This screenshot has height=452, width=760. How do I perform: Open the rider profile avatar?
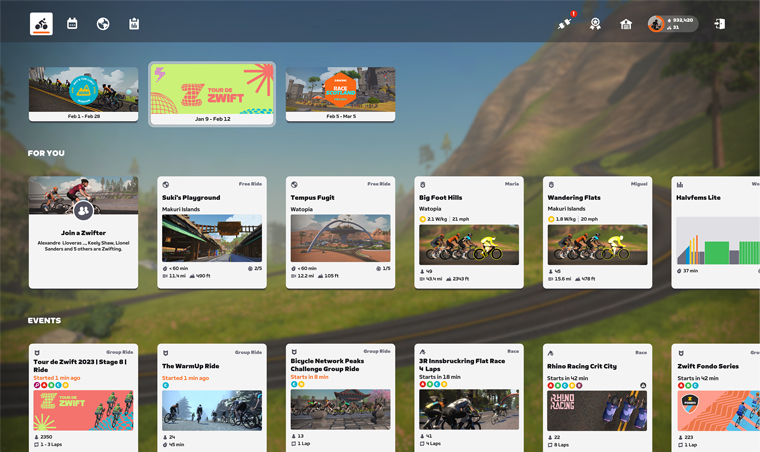(x=656, y=24)
